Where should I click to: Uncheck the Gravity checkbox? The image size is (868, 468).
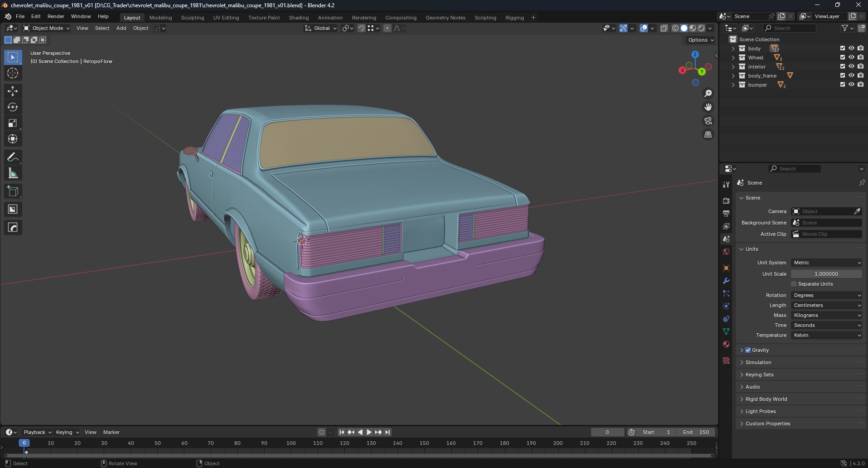[x=748, y=350]
